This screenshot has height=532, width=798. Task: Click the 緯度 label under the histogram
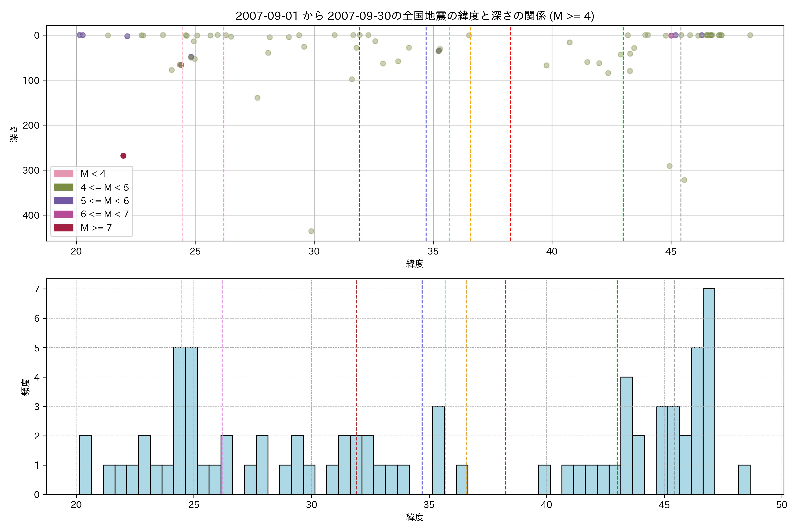pos(415,517)
